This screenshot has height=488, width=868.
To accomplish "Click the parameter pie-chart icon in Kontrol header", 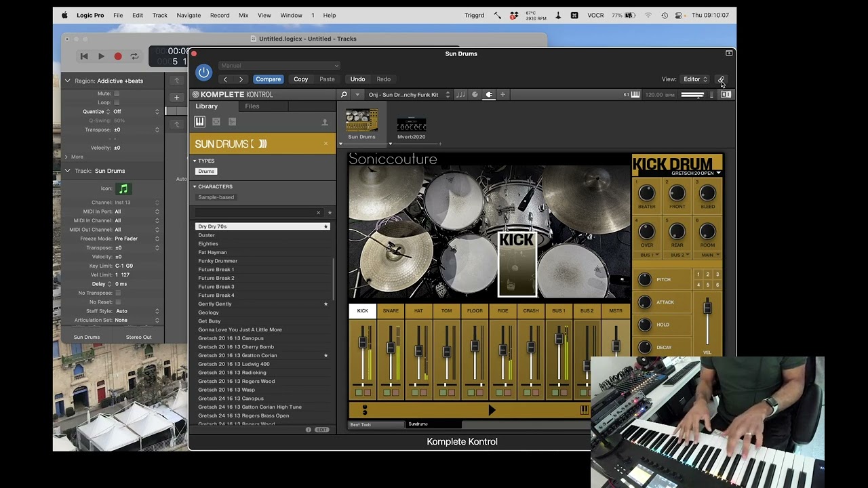I will click(x=475, y=95).
